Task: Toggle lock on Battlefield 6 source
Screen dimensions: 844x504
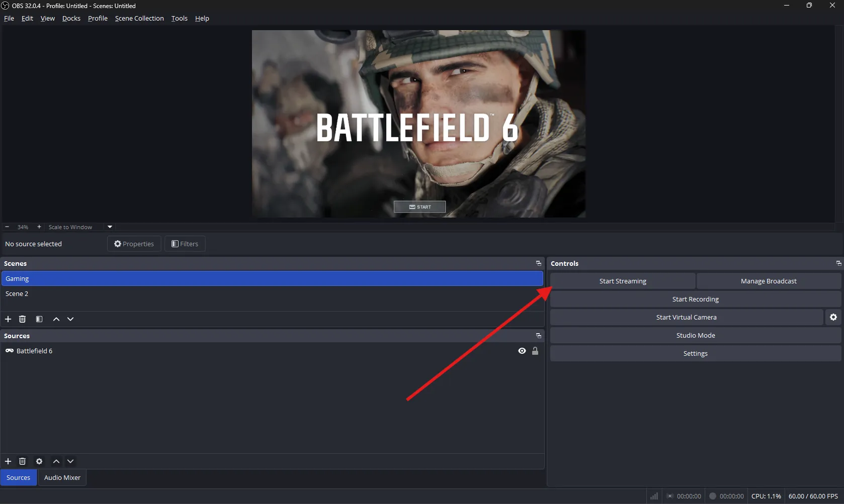Action: coord(535,351)
